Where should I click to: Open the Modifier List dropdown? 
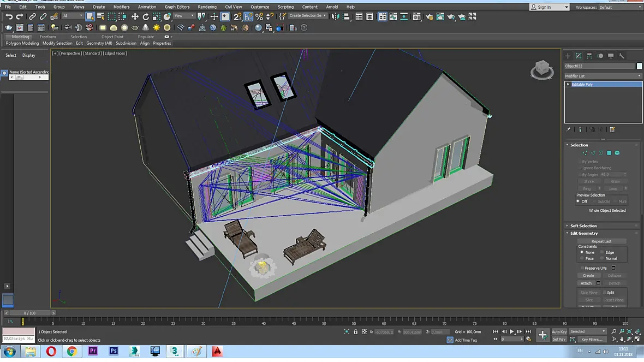tap(603, 76)
